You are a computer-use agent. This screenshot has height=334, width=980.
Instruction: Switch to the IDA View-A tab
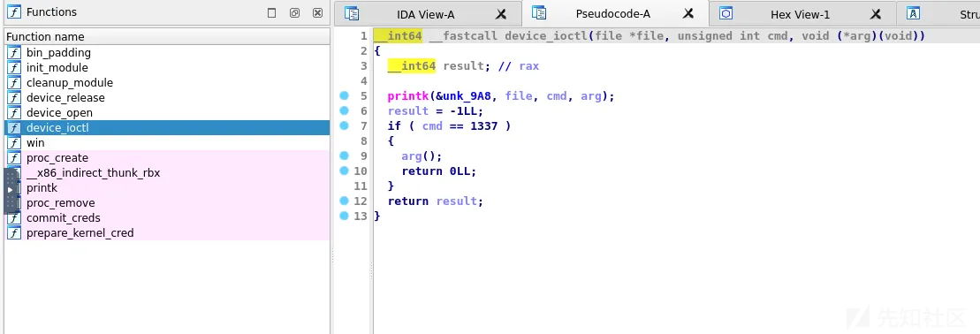(426, 14)
